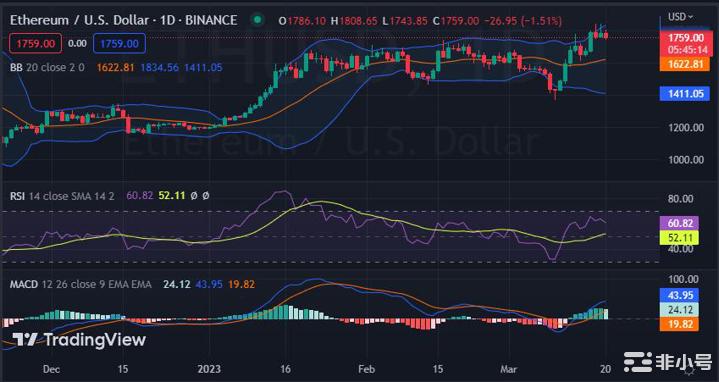Click BB lower value 1411.05 in legend

point(203,67)
